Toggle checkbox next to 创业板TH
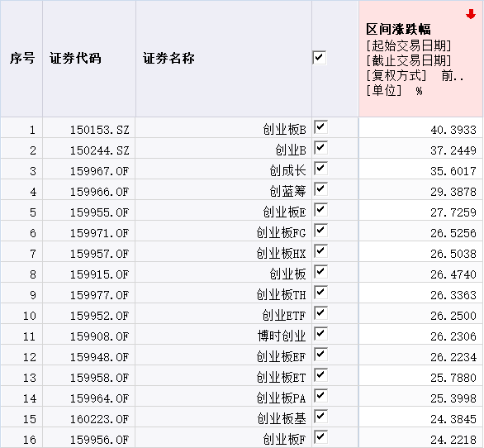 click(320, 293)
